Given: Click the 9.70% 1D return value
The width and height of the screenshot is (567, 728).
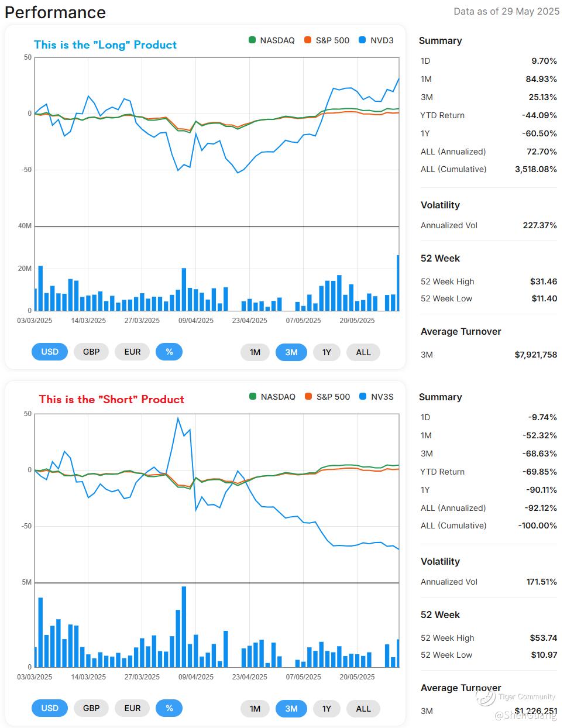Looking at the screenshot, I should [x=544, y=61].
